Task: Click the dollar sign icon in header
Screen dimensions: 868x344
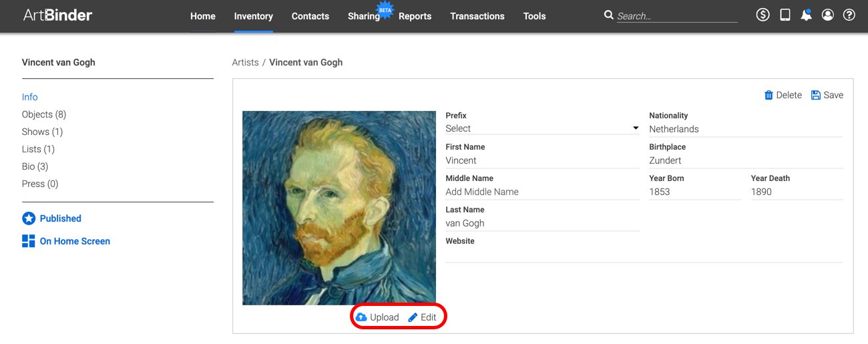Action: 763,15
